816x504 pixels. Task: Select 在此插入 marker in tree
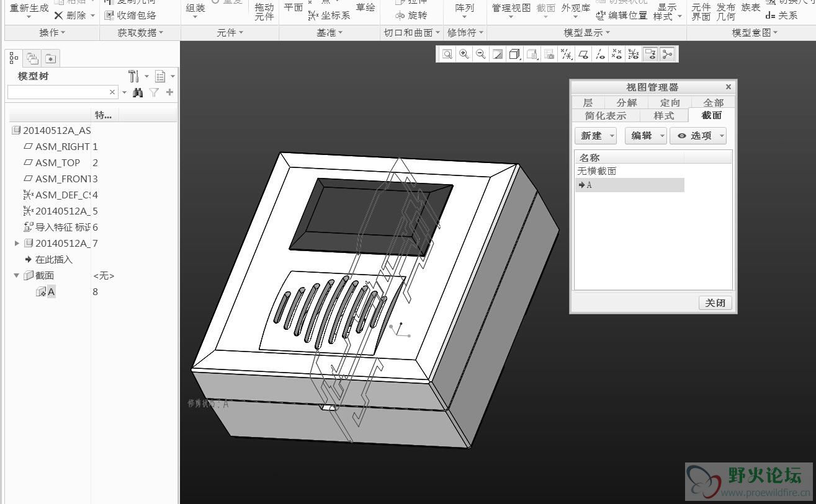(48, 259)
